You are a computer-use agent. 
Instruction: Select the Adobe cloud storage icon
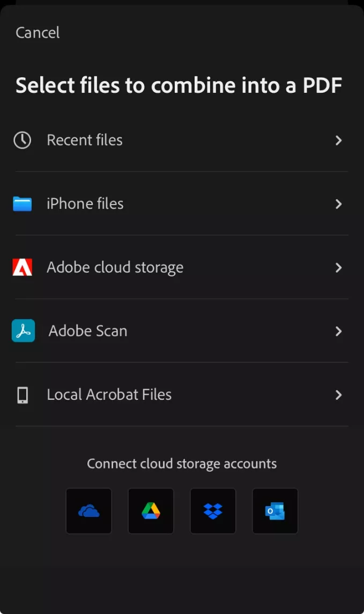pos(23,267)
